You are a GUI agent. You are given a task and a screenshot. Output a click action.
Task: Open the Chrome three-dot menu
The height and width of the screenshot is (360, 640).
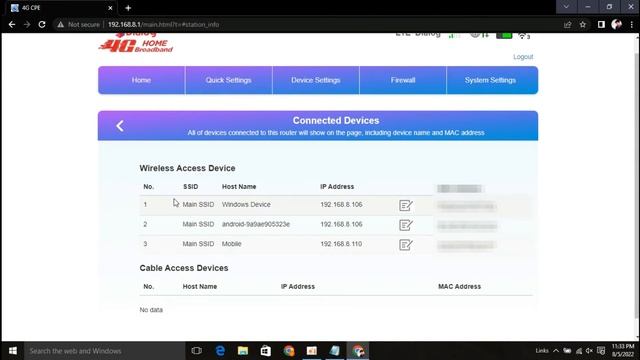tap(631, 24)
